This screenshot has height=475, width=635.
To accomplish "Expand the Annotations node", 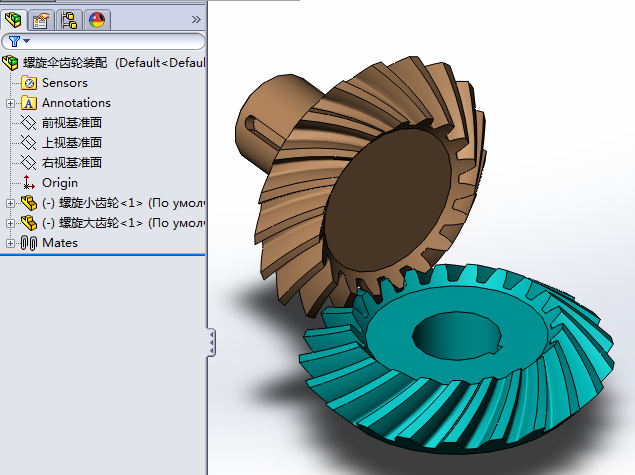I will [11, 103].
